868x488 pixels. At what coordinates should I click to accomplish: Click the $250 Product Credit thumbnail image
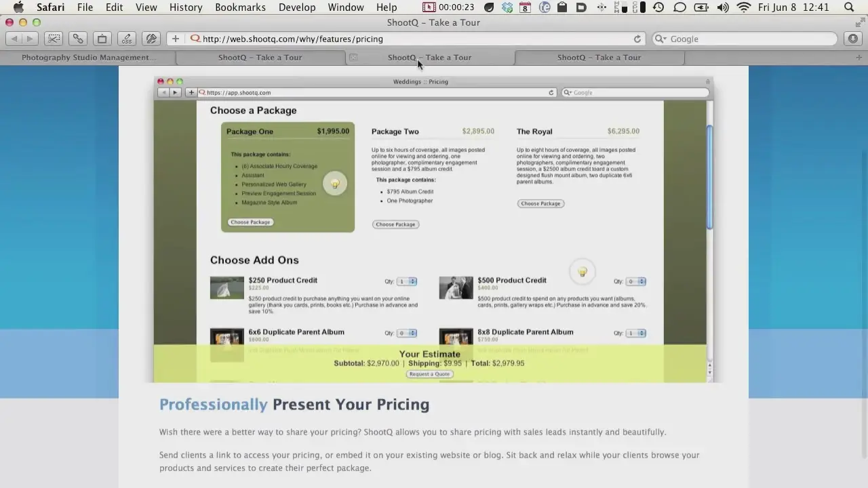pyautogui.click(x=227, y=287)
